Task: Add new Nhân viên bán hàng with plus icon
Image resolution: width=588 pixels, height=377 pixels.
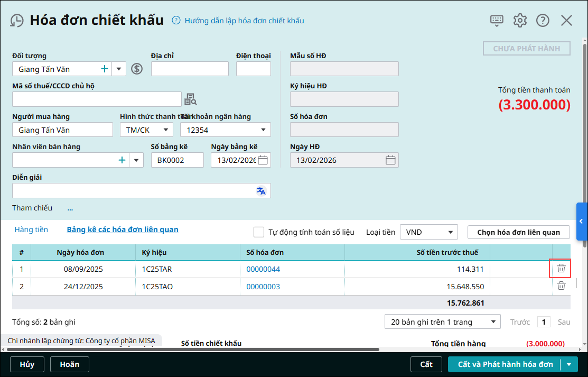Action: point(122,160)
